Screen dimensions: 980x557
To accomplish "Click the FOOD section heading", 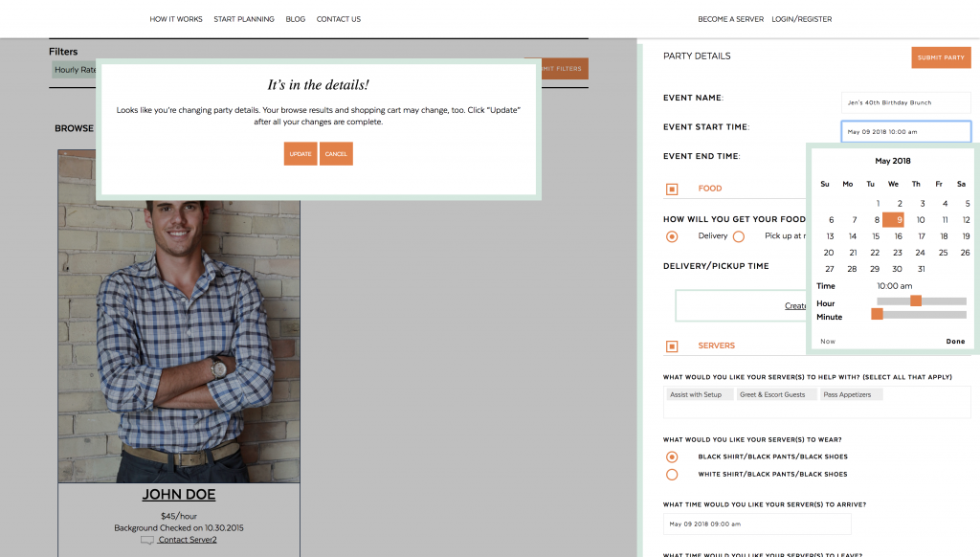I will 710,189.
